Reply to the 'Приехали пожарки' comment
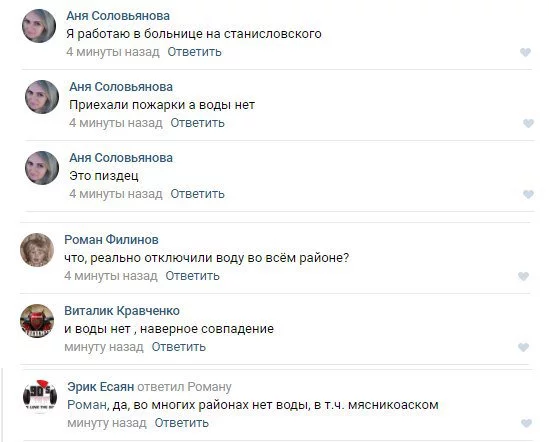Image resolution: width=549 pixels, height=442 pixels. pyautogui.click(x=197, y=123)
